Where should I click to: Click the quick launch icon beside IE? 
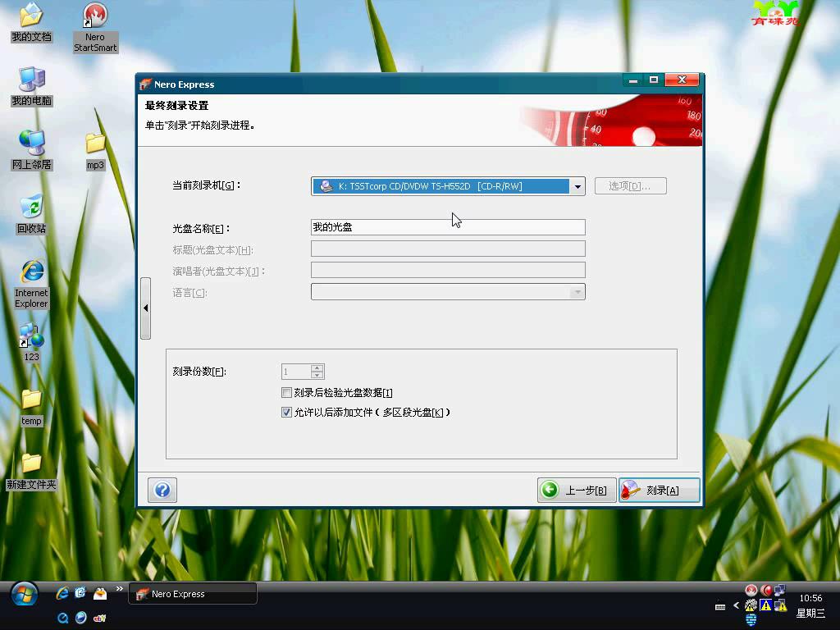[x=80, y=592]
